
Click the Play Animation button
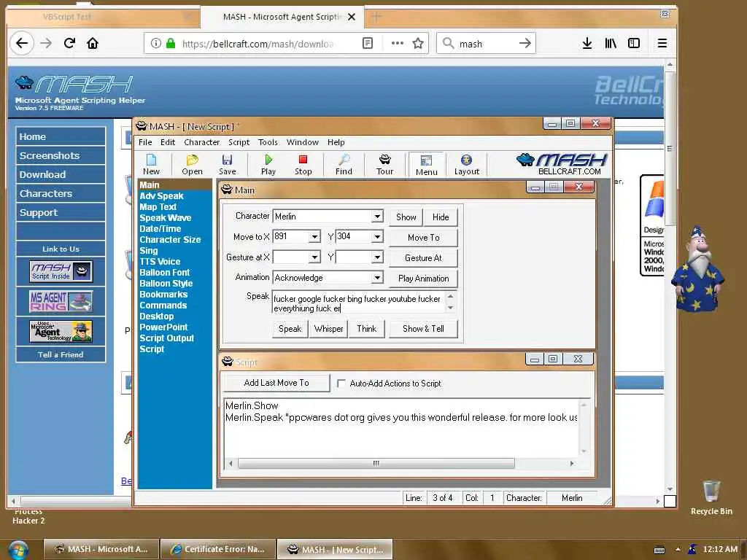(x=424, y=279)
